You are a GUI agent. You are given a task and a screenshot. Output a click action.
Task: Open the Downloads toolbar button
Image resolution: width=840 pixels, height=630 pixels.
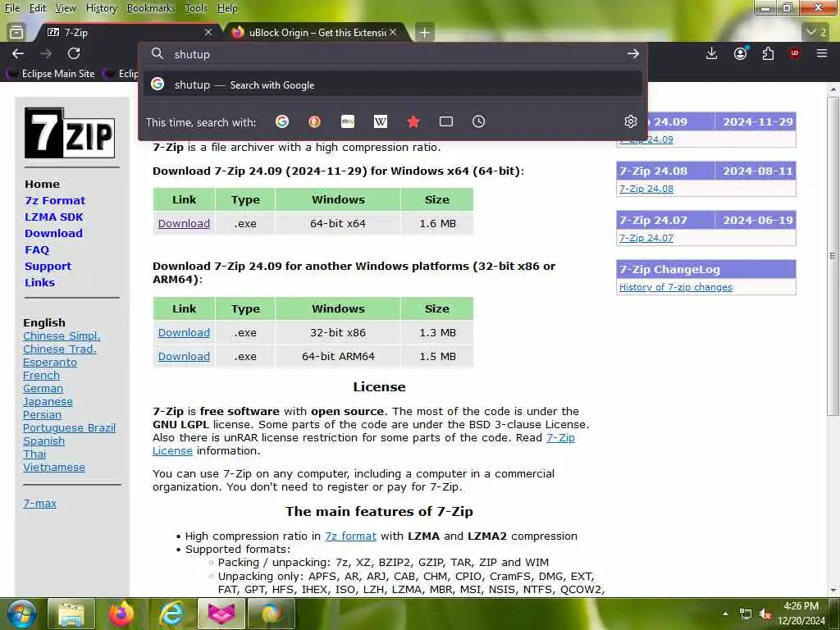[x=711, y=53]
